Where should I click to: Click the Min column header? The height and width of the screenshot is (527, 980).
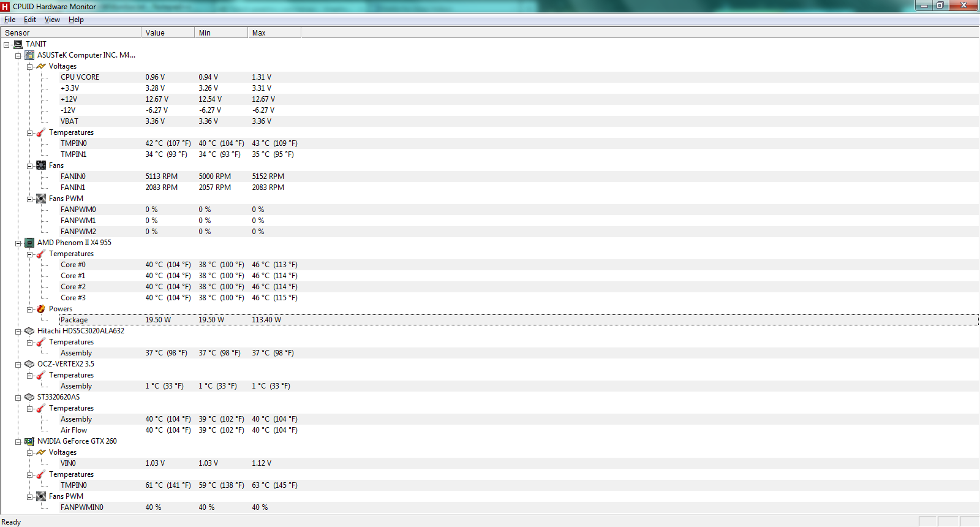click(x=221, y=32)
